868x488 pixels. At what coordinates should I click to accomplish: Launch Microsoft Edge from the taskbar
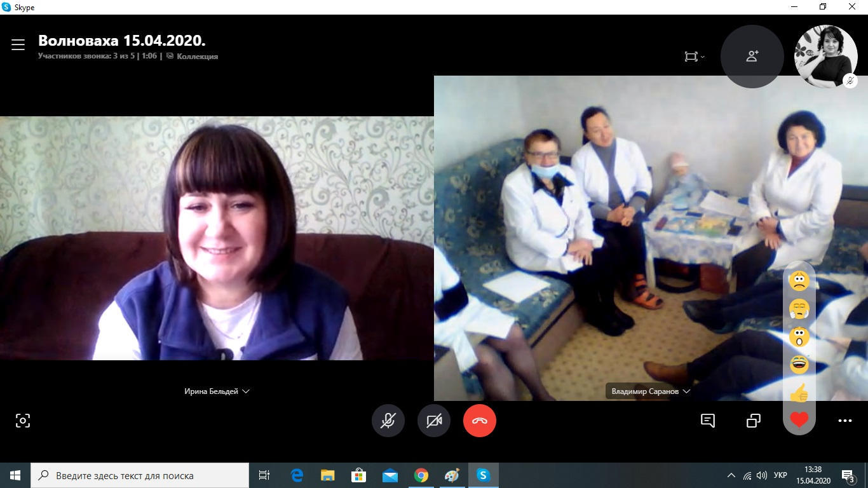click(x=297, y=475)
